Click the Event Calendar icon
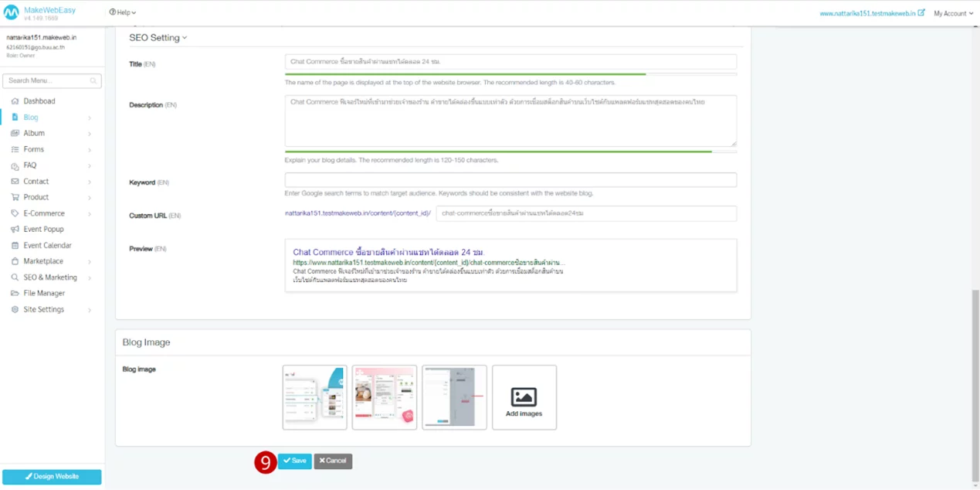980x490 pixels. 15,246
